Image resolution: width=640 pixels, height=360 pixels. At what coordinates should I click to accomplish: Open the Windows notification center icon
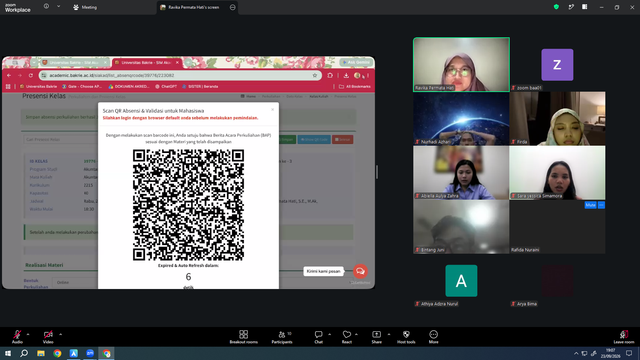629,353
